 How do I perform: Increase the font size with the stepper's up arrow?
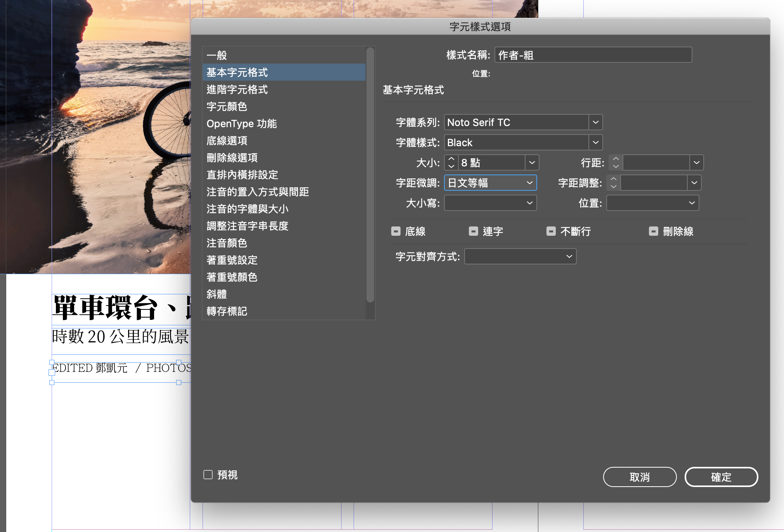click(x=451, y=159)
